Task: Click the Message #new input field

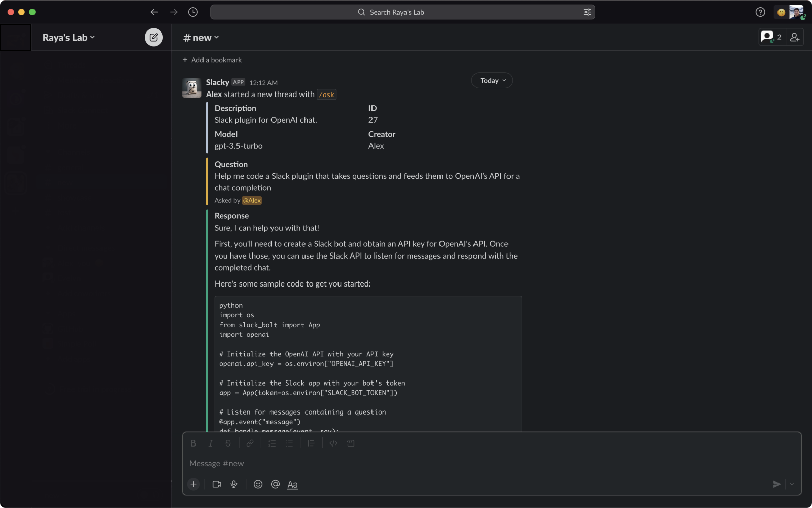Action: click(x=491, y=464)
